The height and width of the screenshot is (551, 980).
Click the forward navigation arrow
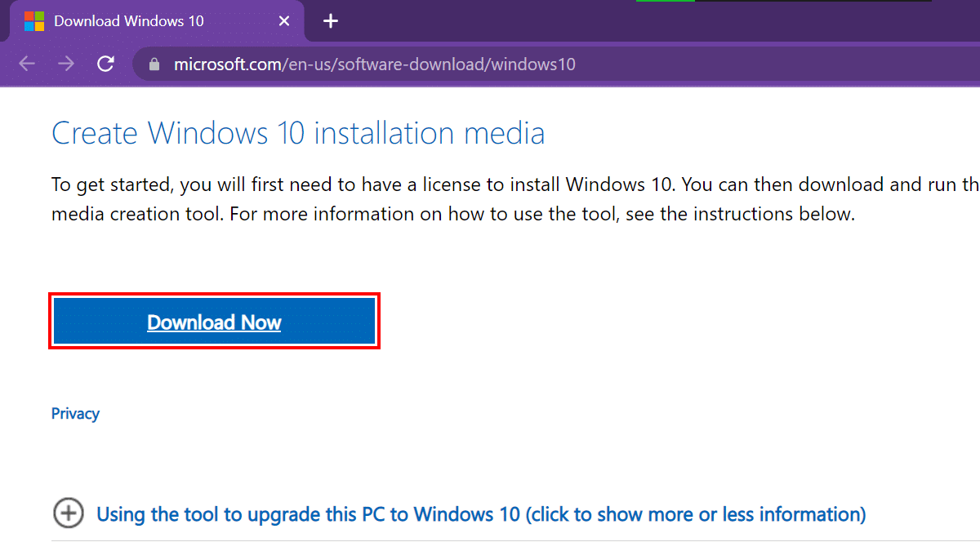(x=66, y=63)
